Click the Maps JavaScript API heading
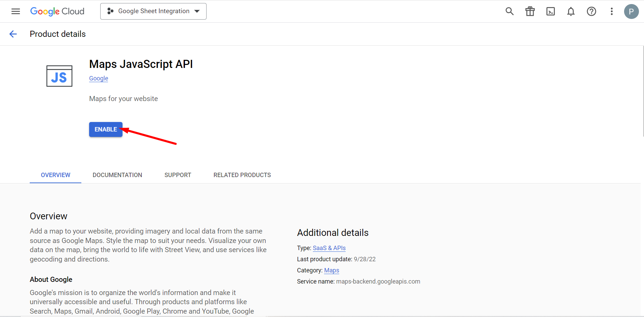Screen dimensions: 644x317 point(141,64)
